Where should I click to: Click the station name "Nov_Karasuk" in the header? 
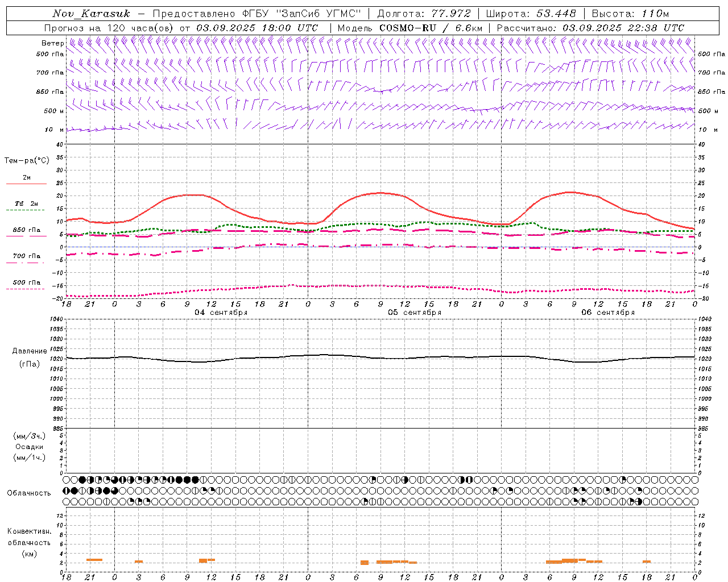(91, 14)
